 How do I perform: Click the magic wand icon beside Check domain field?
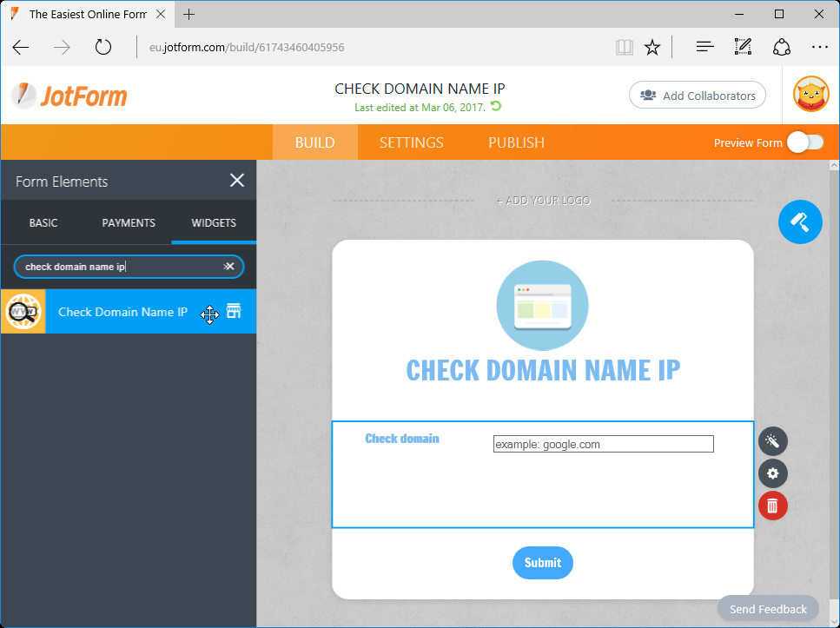pyautogui.click(x=772, y=441)
